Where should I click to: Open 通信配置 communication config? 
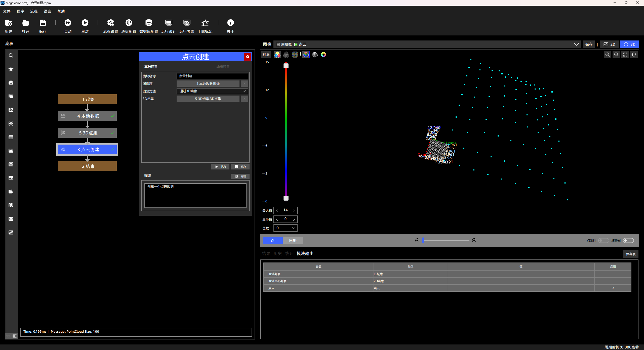[x=129, y=26]
